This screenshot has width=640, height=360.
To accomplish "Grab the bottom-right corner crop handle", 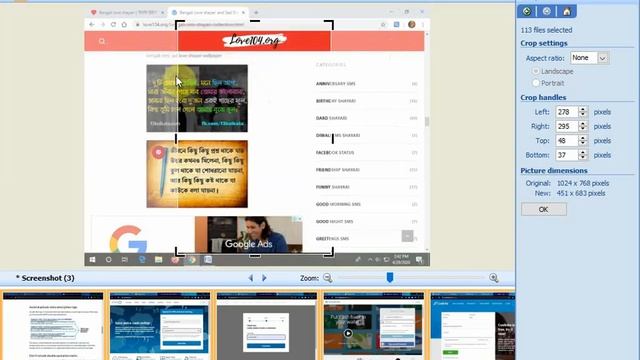I will click(x=330, y=253).
